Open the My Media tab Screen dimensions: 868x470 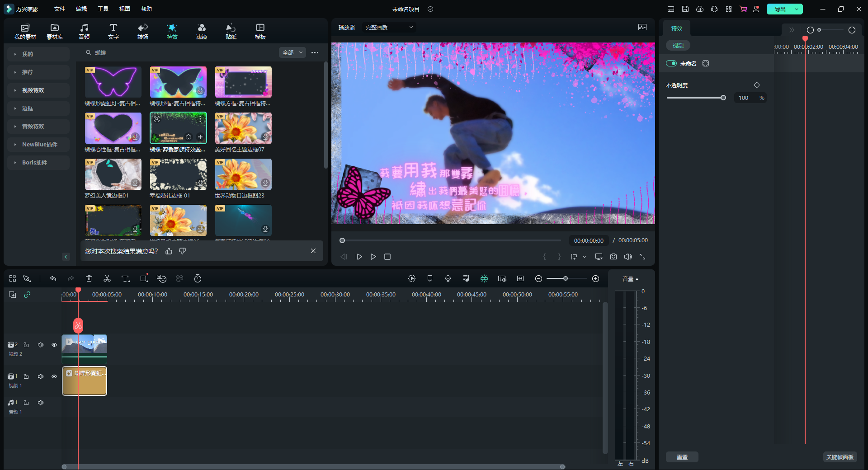(25, 32)
